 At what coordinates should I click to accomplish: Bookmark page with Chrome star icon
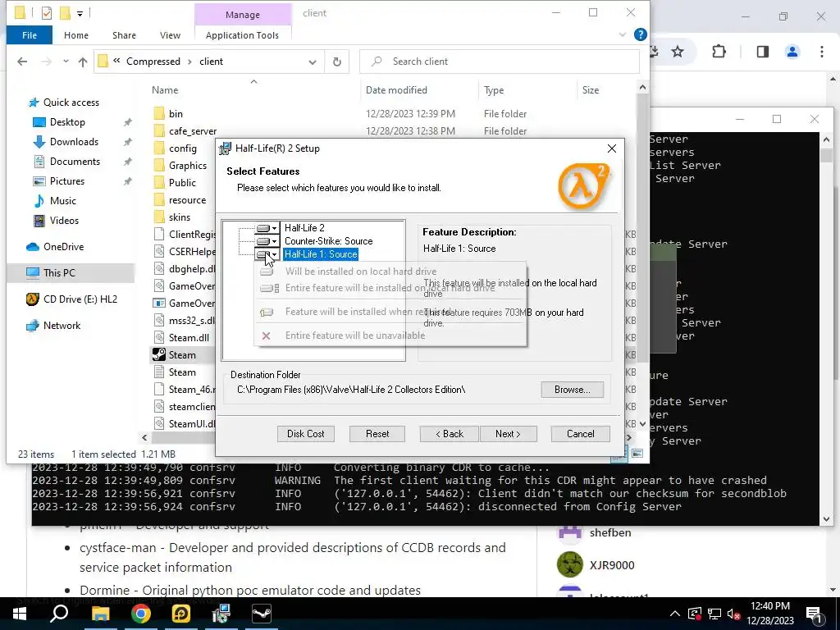click(x=678, y=52)
